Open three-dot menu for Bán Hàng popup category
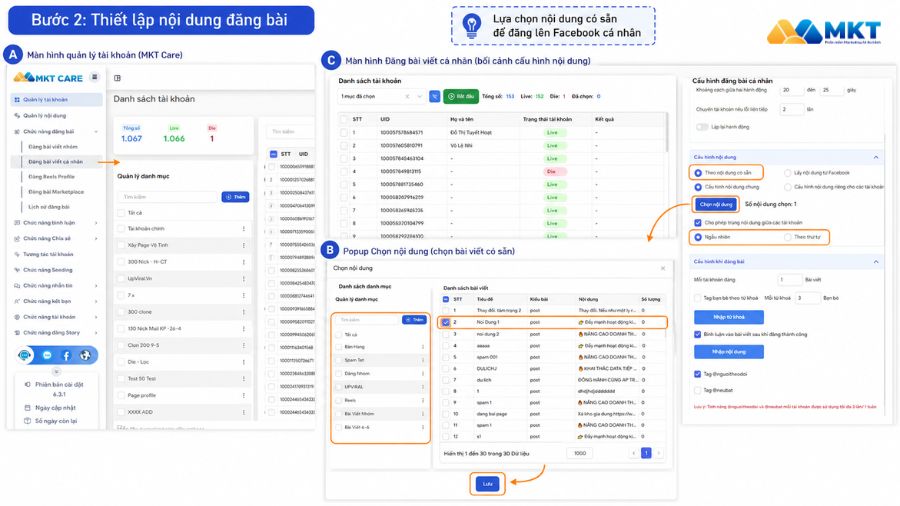The width and height of the screenshot is (900, 506). pyautogui.click(x=423, y=347)
